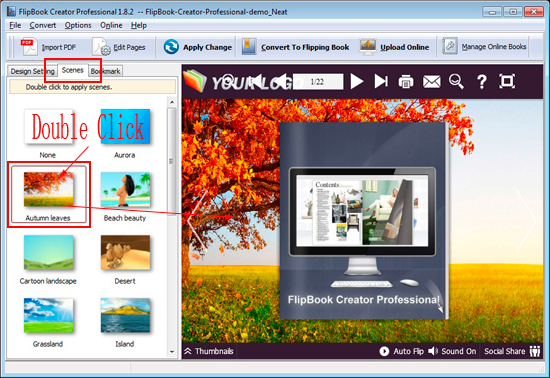
Task: Click the search magnifier icon
Action: point(456,82)
